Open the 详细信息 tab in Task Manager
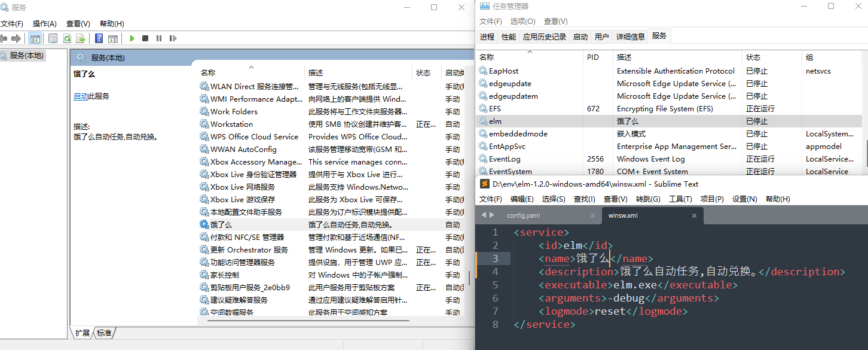Viewport: 868px width, 350px height. pyautogui.click(x=630, y=36)
